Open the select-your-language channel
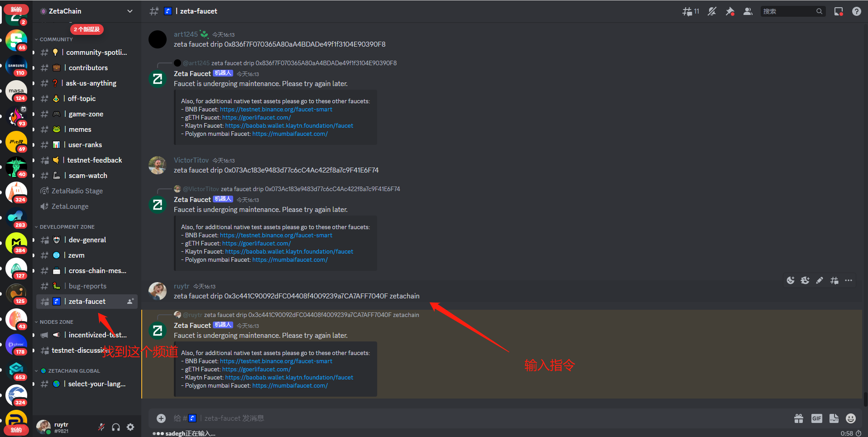 coord(86,384)
